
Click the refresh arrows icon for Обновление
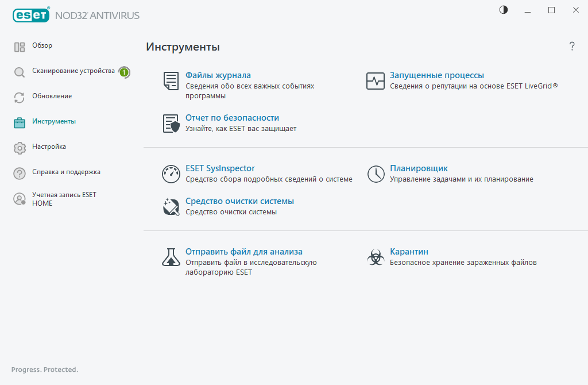[20, 98]
